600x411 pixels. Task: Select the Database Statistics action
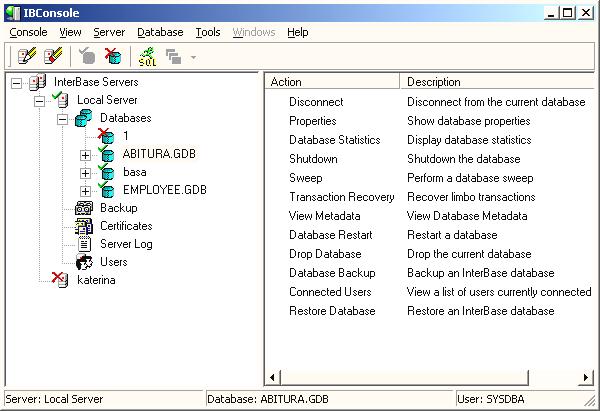pyautogui.click(x=335, y=140)
